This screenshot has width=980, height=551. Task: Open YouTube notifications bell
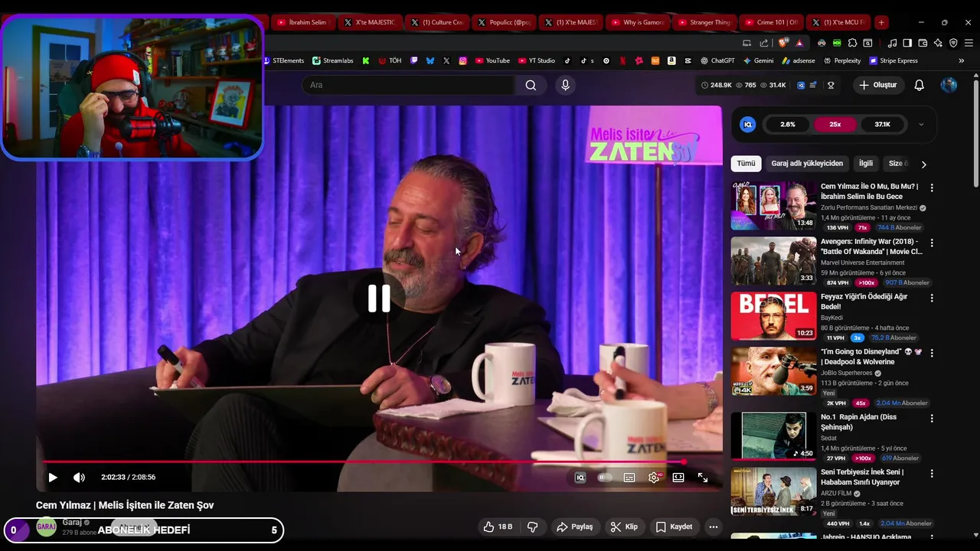[920, 85]
